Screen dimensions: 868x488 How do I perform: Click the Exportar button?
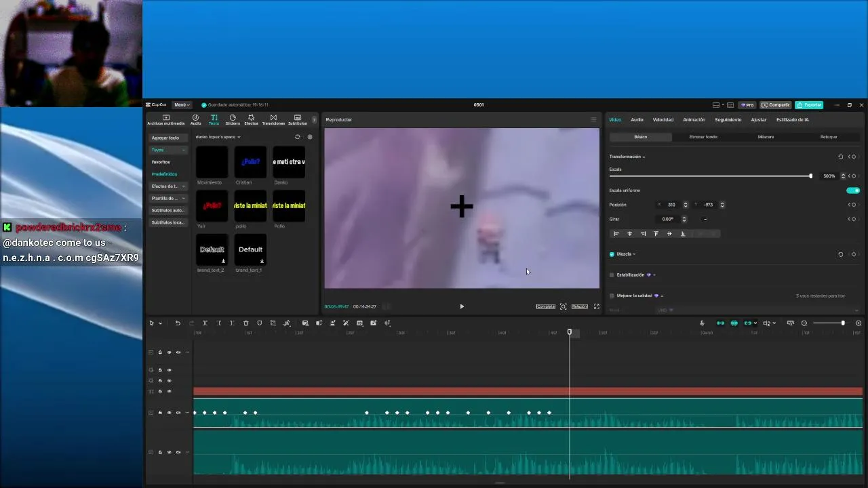(x=809, y=105)
